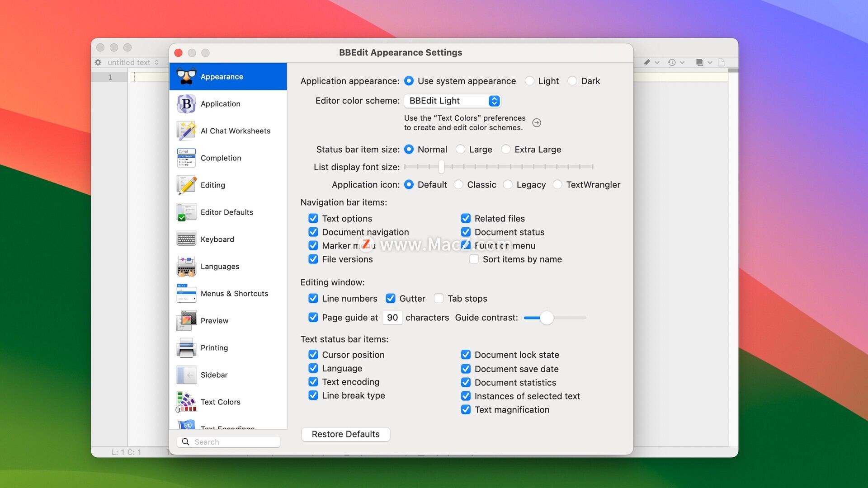Image resolution: width=868 pixels, height=488 pixels.
Task: Select the Completion pane icon
Action: click(186, 158)
